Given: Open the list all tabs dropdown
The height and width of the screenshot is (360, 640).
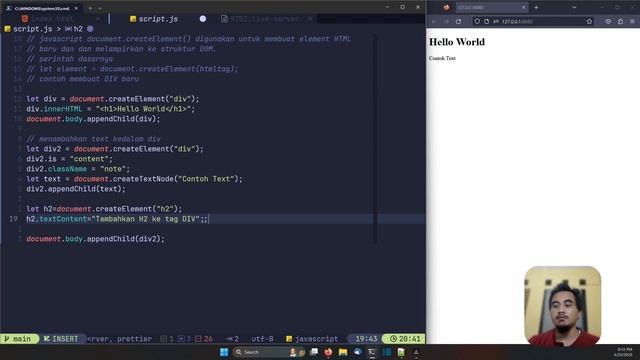Looking at the screenshot, I should 574,7.
